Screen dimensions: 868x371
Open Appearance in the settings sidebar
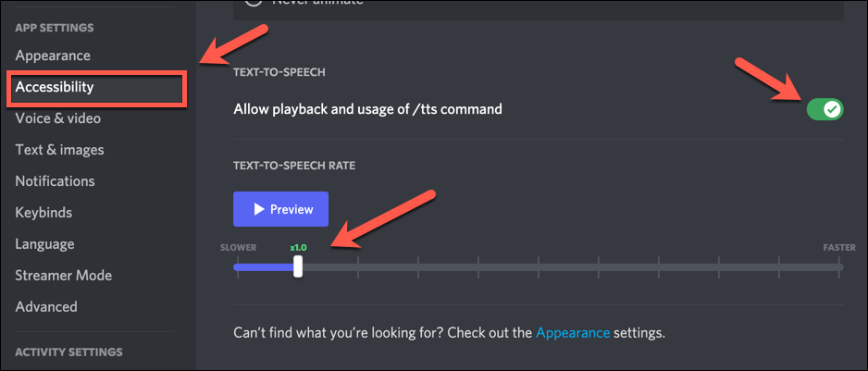pyautogui.click(x=53, y=56)
